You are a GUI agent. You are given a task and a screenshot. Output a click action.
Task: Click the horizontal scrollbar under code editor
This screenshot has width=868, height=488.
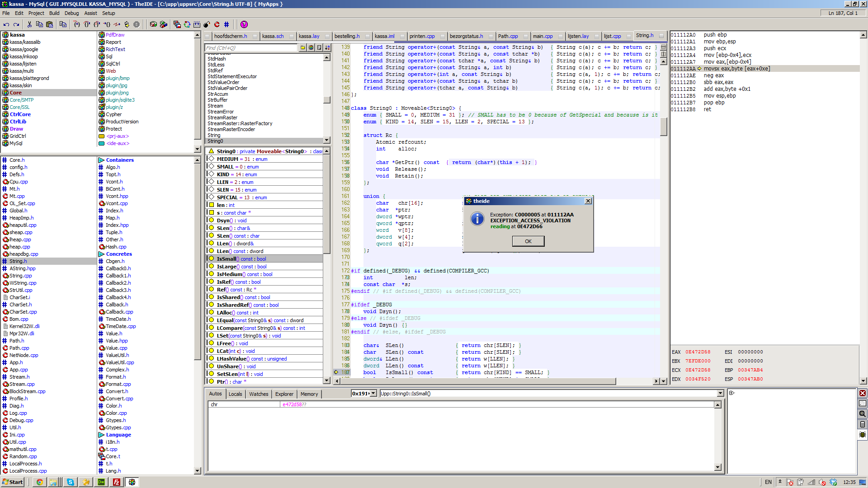click(475, 381)
